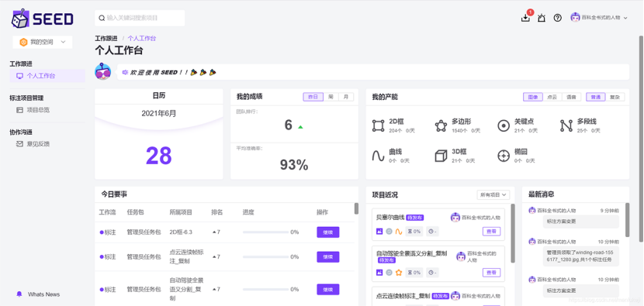Click the monitor icon beside 个人工作台
Image resolution: width=644 pixels, height=306 pixels.
[x=19, y=76]
